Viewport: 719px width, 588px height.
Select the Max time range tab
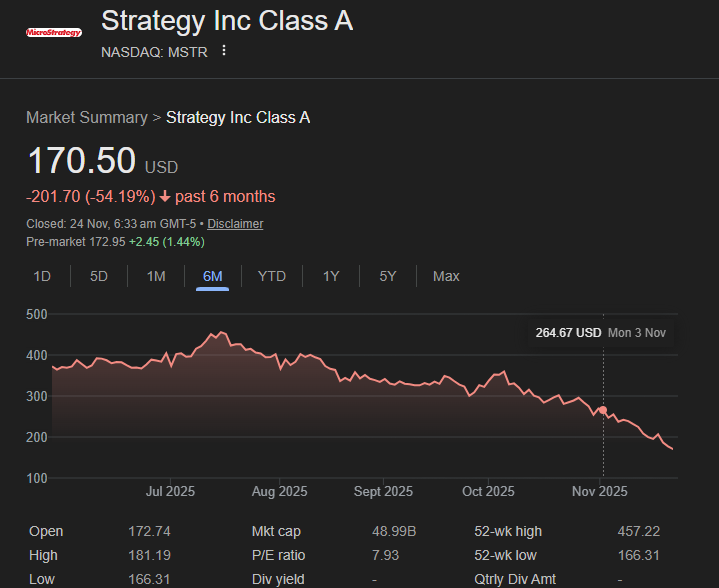click(x=446, y=276)
